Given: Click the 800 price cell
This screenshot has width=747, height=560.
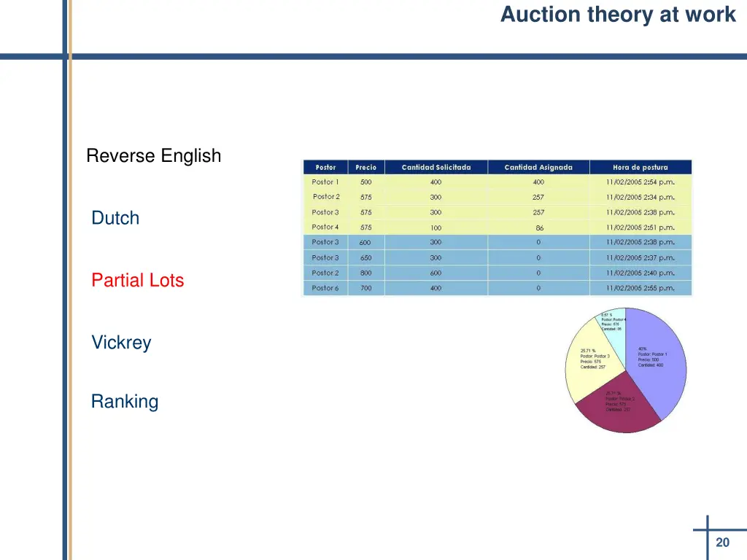Looking at the screenshot, I should tap(365, 273).
